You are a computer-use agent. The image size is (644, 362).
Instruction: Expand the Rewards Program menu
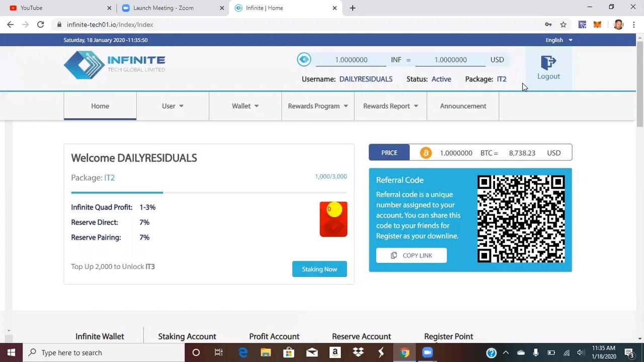[x=317, y=106]
